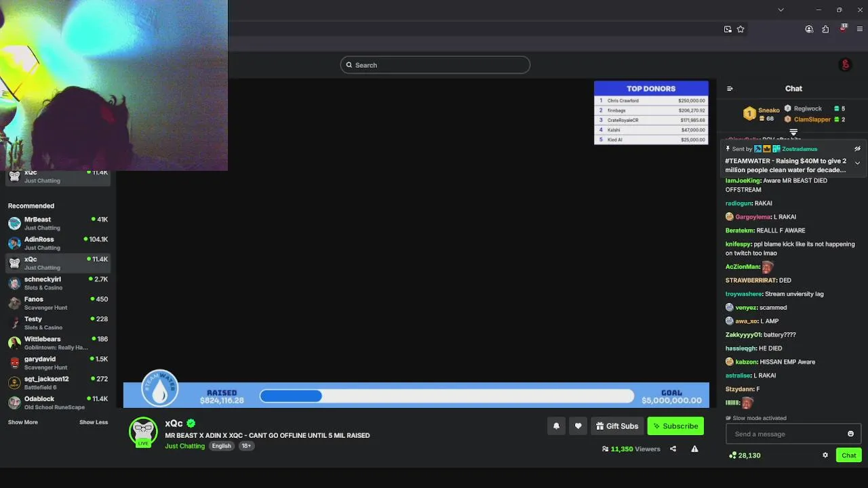Open Fanos Scavenger Hunt channel
The width and height of the screenshot is (868, 488).
[58, 303]
